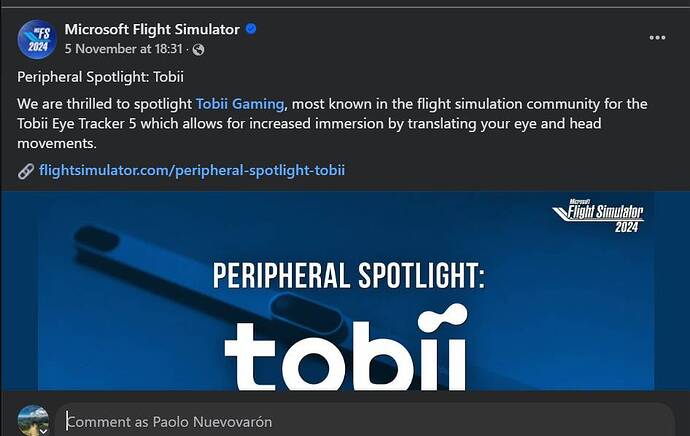Click the 'Peripheral Spotlight: Tobii' post title text
690x436 pixels.
tap(100, 77)
